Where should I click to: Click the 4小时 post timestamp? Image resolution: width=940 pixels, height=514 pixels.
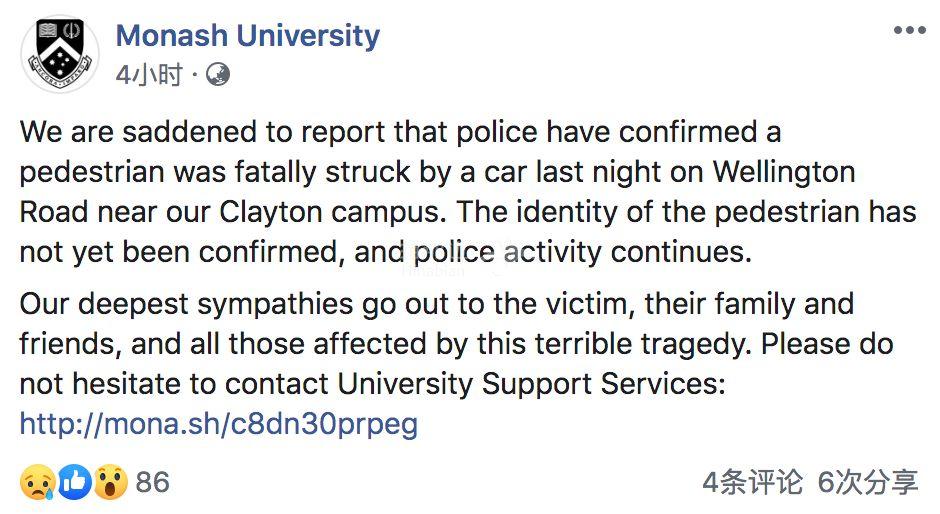click(148, 75)
